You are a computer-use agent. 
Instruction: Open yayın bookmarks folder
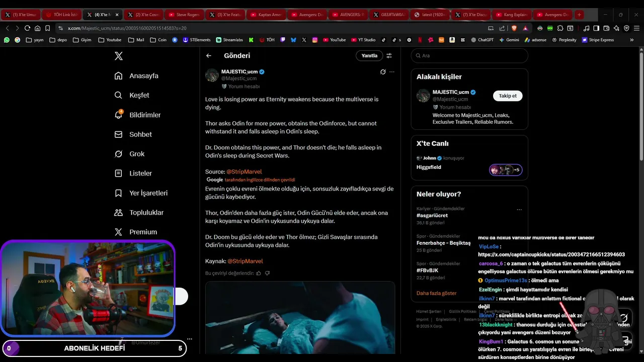pos(35,40)
